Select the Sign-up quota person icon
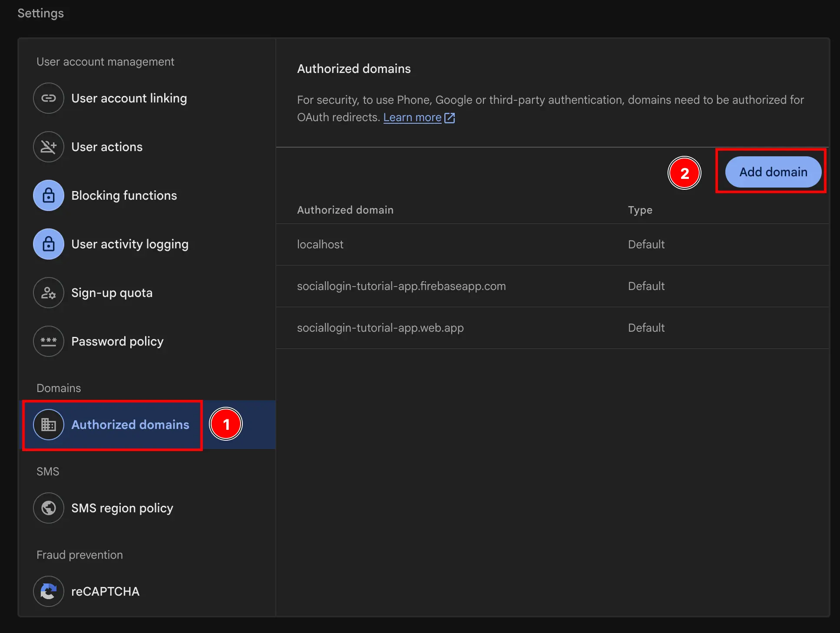Screen dimensions: 840x633 coord(48,293)
